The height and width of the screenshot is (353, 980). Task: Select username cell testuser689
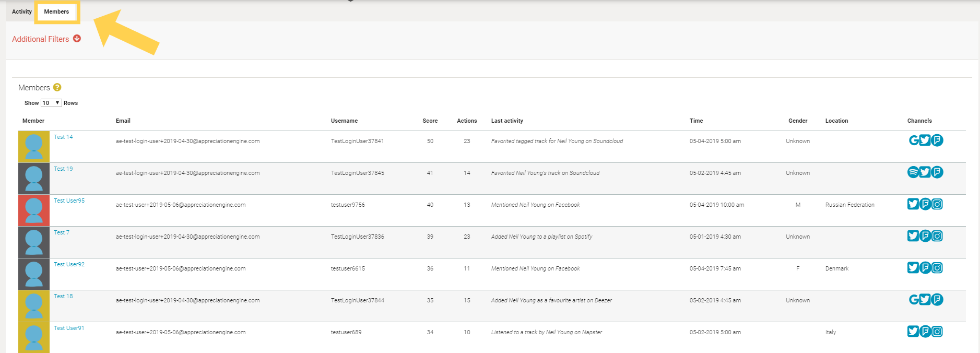pos(346,332)
